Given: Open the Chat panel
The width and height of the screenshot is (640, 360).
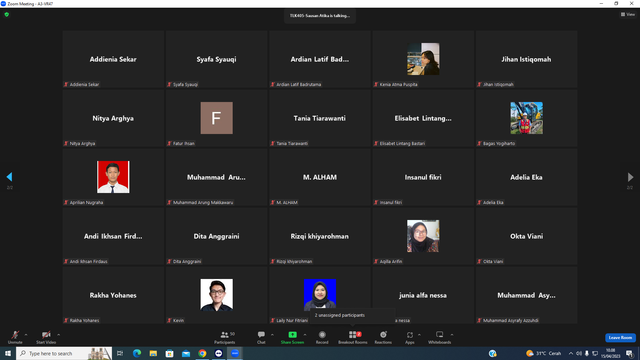Looking at the screenshot, I should click(261, 337).
